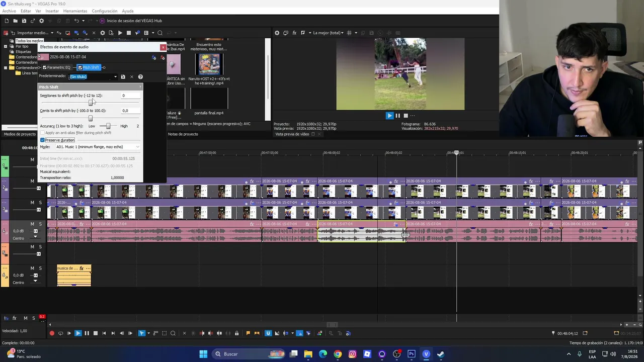Viewport: 644px width, 362px height.
Task: Undo the last action
Action: (76, 21)
